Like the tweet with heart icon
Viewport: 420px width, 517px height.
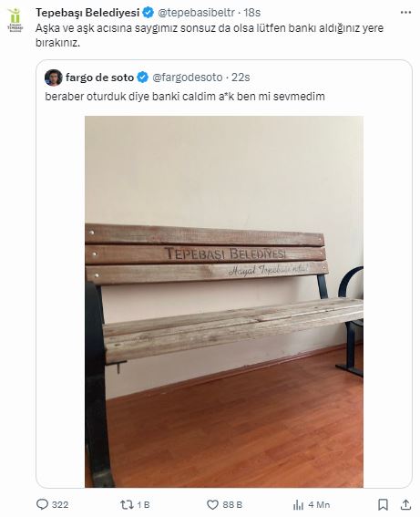212,504
